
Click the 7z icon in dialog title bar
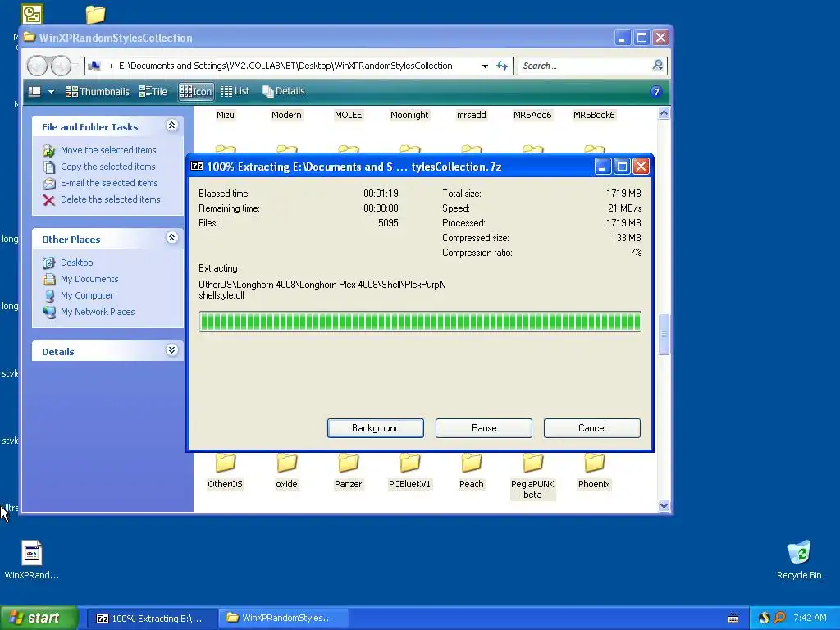pos(197,166)
